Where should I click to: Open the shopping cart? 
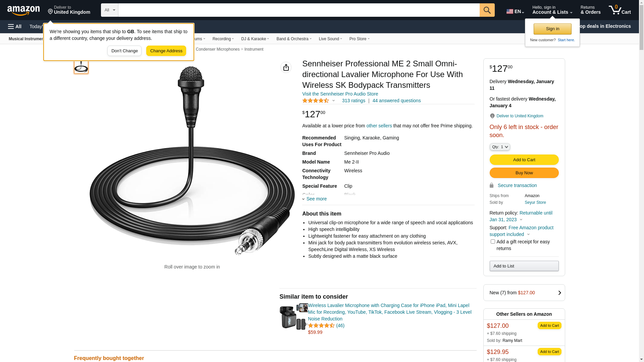(x=620, y=10)
